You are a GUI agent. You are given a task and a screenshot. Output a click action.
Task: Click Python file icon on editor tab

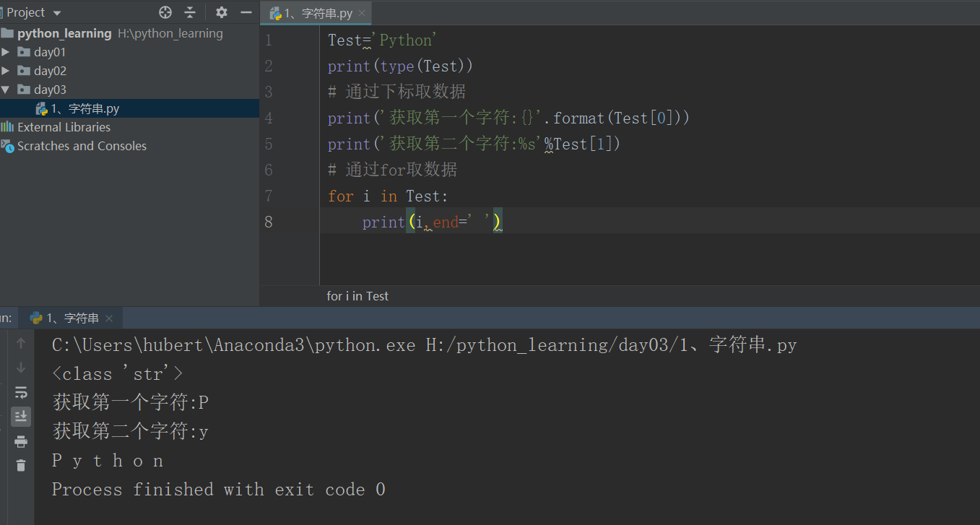[x=275, y=13]
